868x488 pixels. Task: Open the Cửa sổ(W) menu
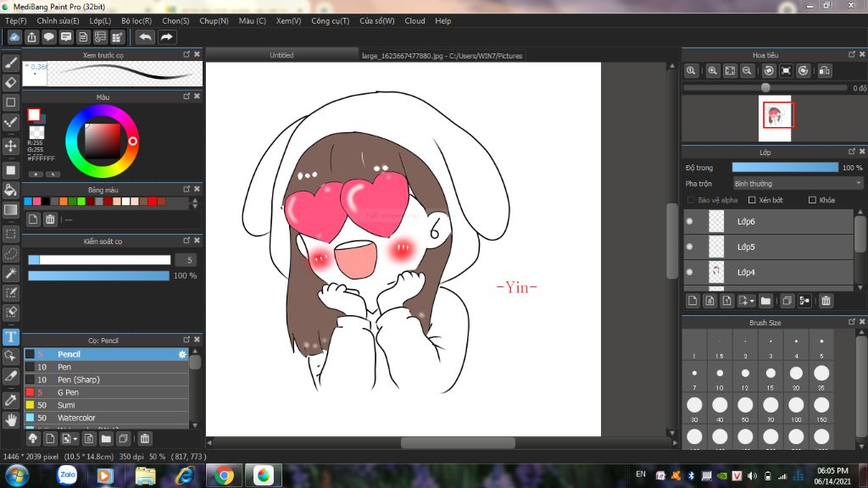point(377,20)
